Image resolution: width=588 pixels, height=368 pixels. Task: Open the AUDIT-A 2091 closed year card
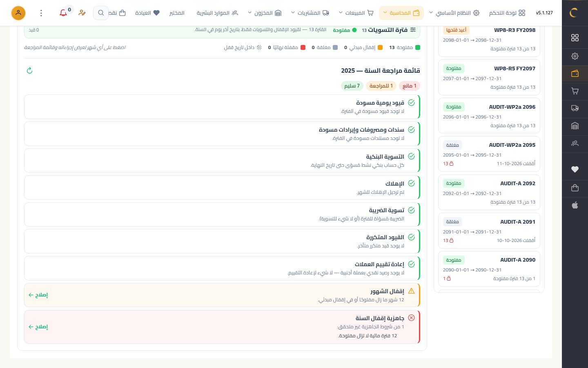point(489,231)
